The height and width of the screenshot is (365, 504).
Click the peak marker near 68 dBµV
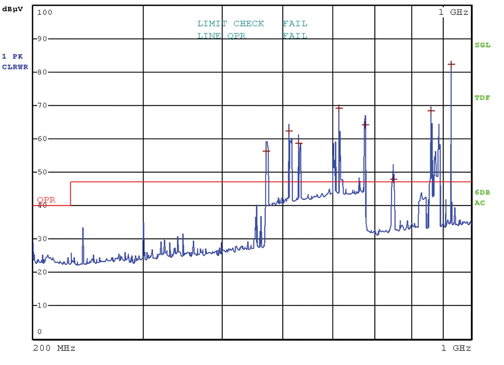(431, 110)
